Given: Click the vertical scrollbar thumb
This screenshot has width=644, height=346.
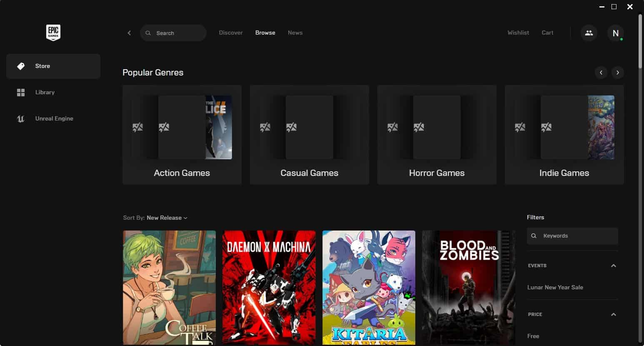Looking at the screenshot, I should tap(641, 41).
